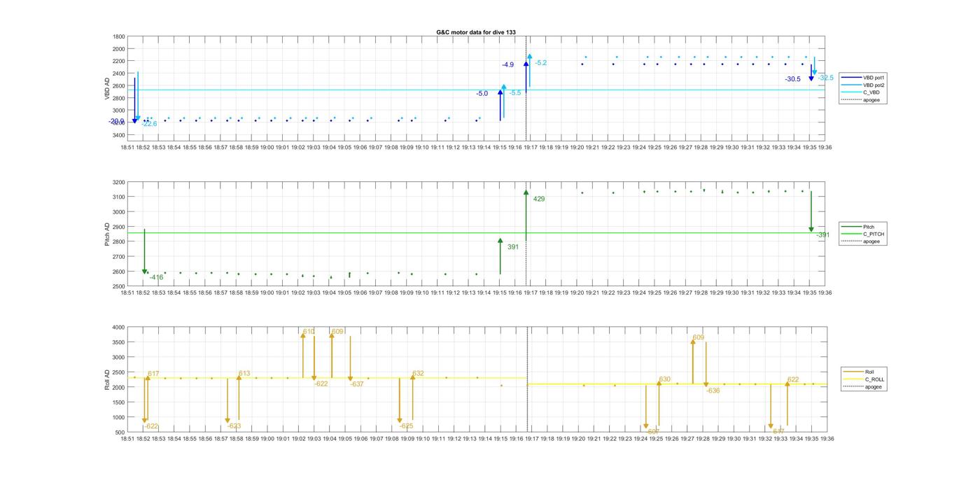The image size is (980, 485).
Task: Click the 'Roll AD' y-axis label
Action: [x=107, y=379]
